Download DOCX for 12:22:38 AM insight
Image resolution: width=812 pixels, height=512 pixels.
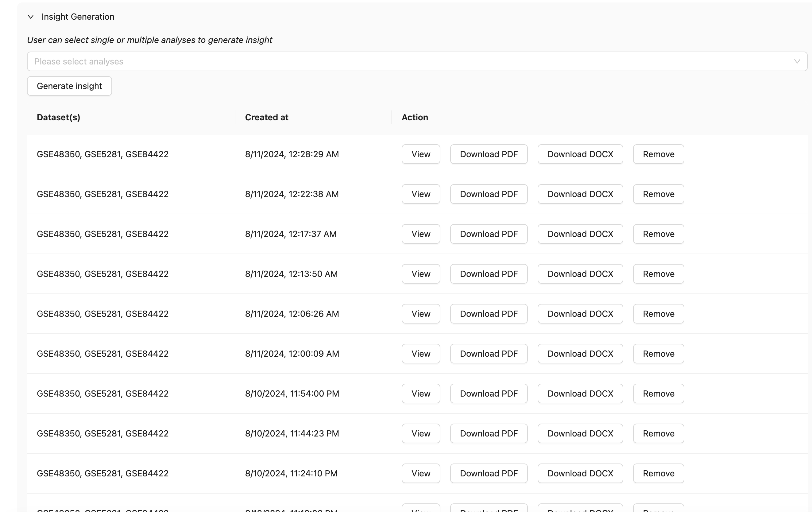point(580,194)
